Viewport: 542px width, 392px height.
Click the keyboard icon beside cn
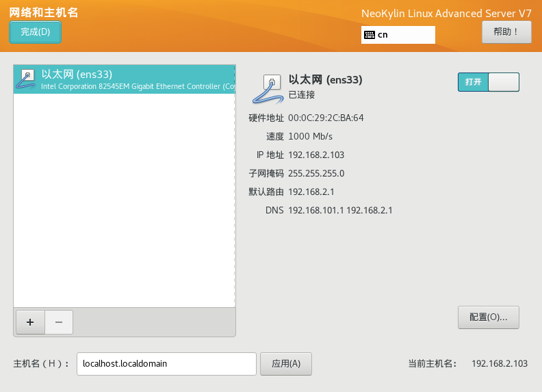pyautogui.click(x=370, y=35)
